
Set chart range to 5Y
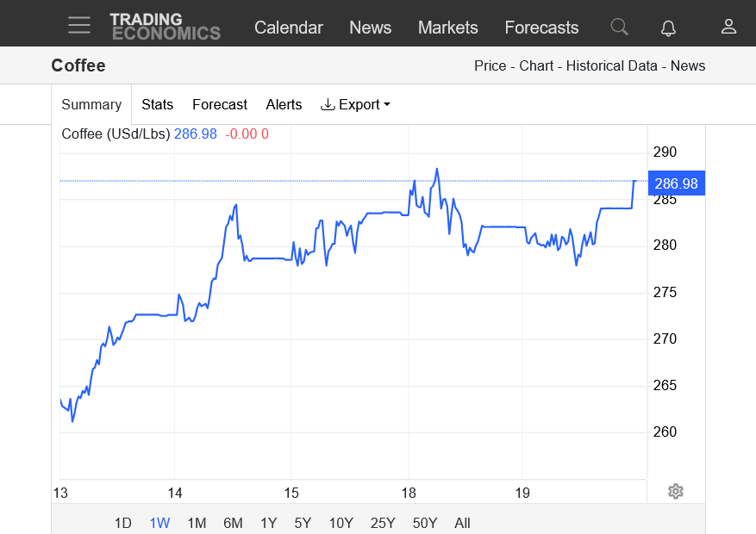(x=303, y=523)
